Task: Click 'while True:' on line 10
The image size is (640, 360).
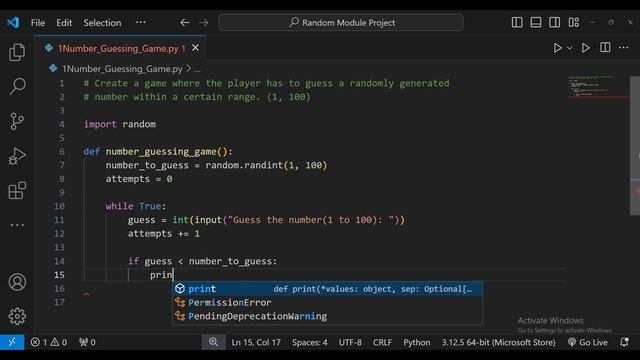Action: (136, 206)
